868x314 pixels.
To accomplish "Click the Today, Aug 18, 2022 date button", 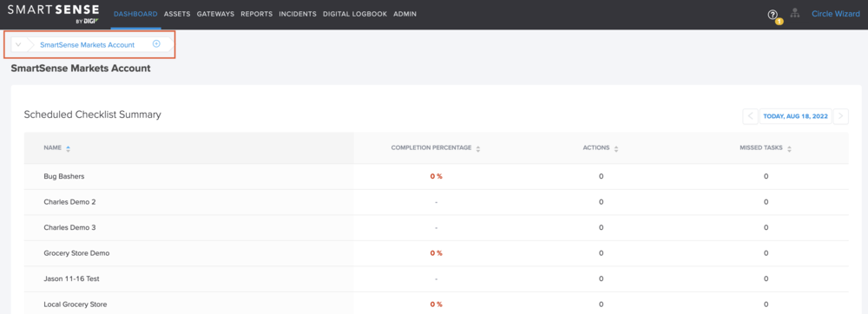I will coord(795,116).
